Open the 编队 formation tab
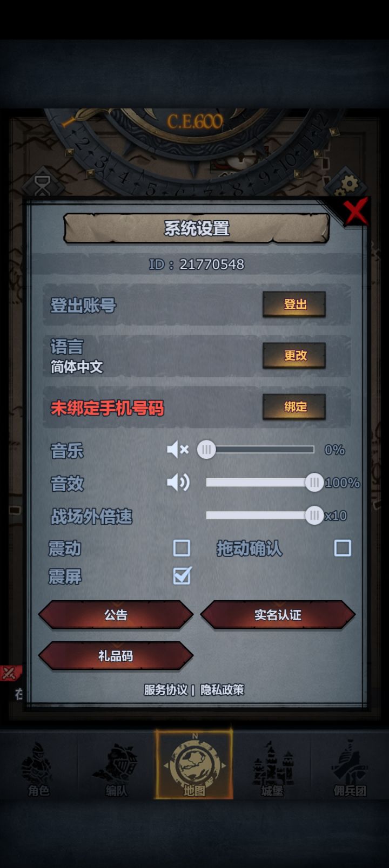This screenshot has height=868, width=389. click(x=116, y=769)
